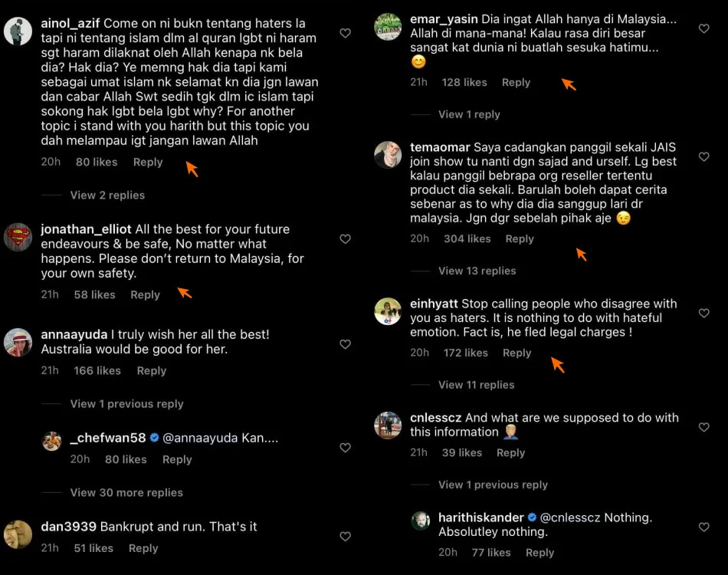
Task: Heart the cnlesscz comment
Action: pyautogui.click(x=704, y=427)
